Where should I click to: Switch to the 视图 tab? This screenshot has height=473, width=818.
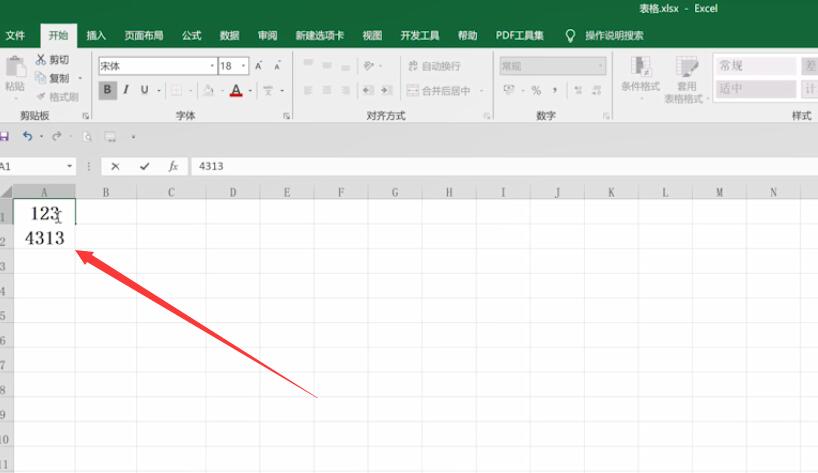(372, 35)
